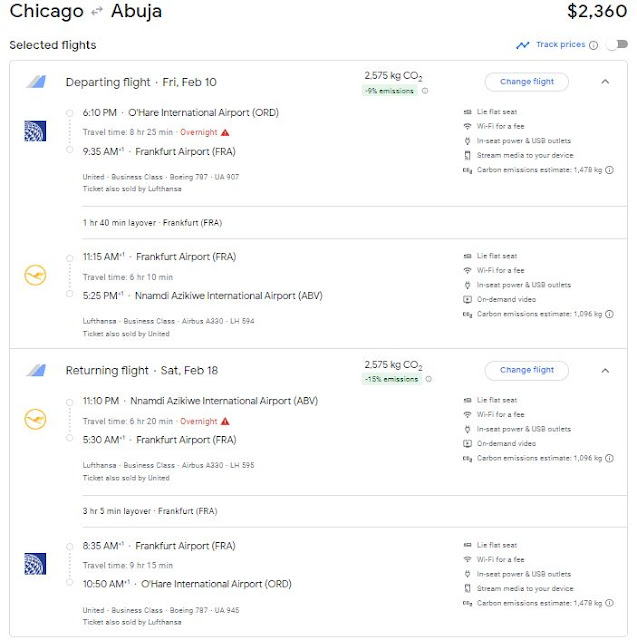The width and height of the screenshot is (637, 640).
Task: Change the returning flight
Action: pyautogui.click(x=526, y=370)
